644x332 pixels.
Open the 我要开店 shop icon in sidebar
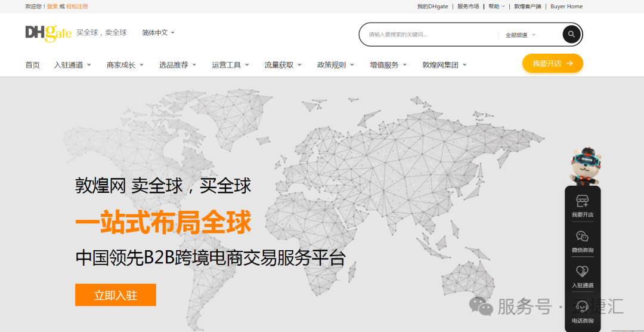583,201
